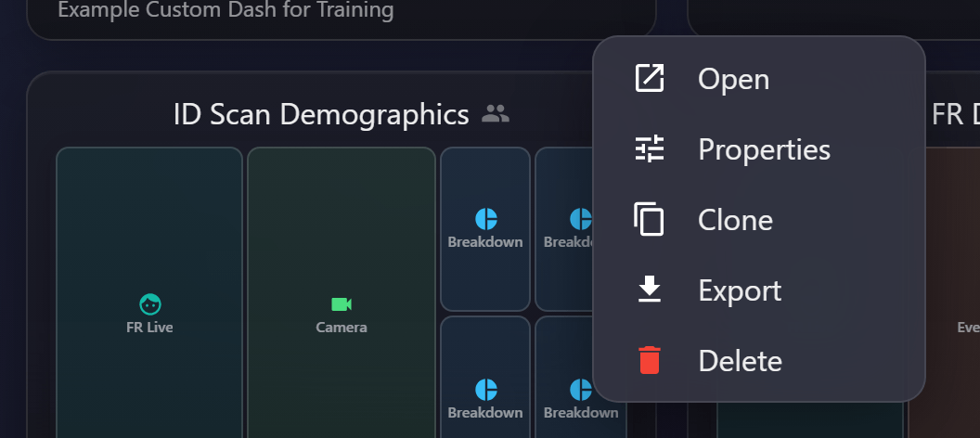Pick Clone from the context menu

point(759,220)
